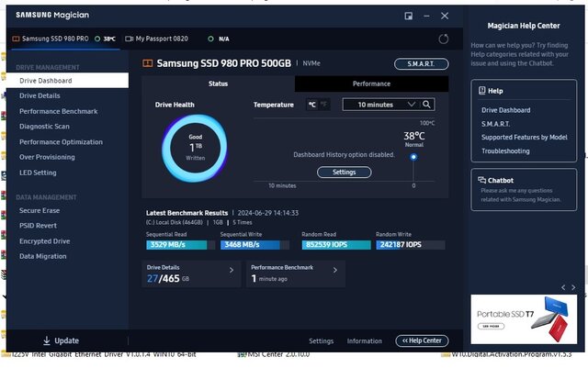The image size is (588, 368).
Task: Open Information link in the bottom bar
Action: tap(365, 341)
